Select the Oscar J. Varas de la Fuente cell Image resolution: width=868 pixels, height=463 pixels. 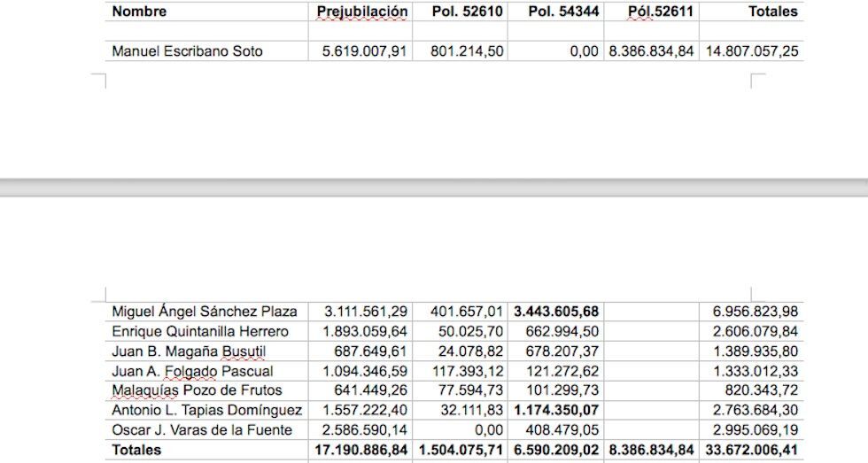tap(202, 430)
